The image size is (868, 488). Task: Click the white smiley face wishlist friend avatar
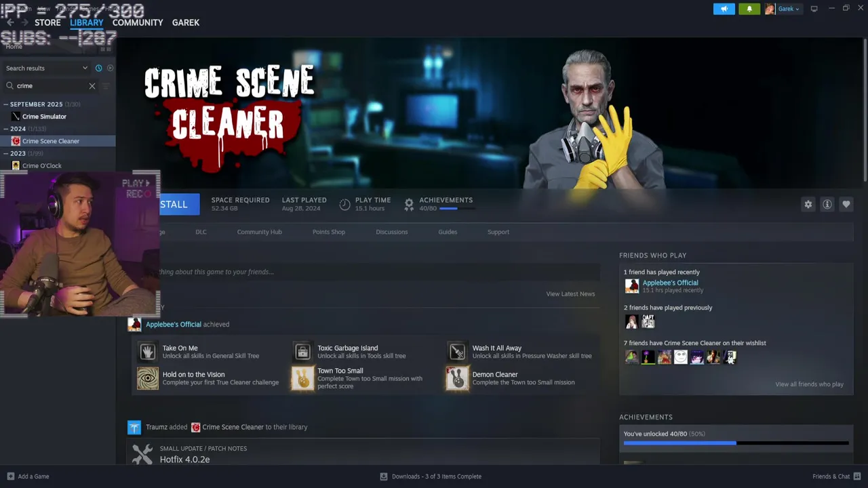pyautogui.click(x=681, y=357)
